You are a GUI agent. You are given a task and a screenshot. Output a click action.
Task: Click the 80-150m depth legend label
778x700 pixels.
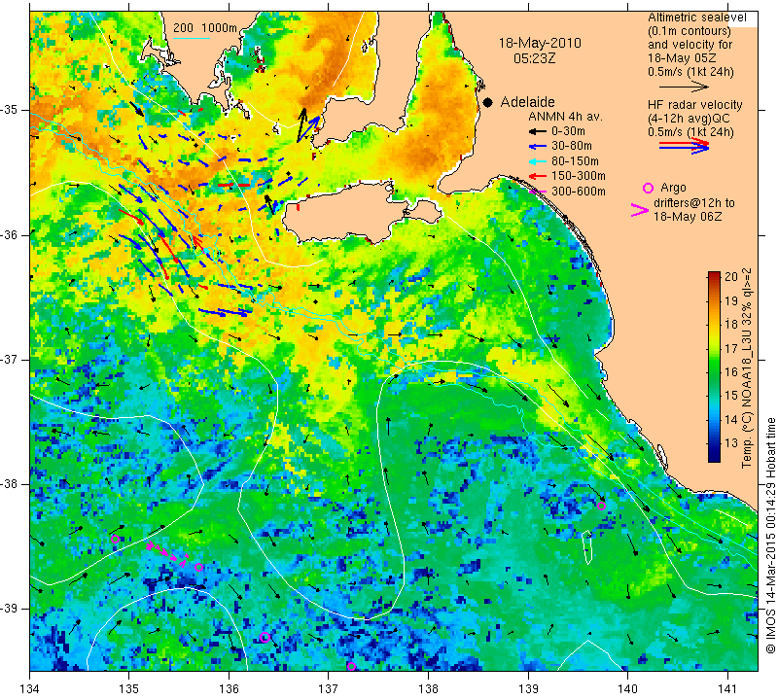575,161
